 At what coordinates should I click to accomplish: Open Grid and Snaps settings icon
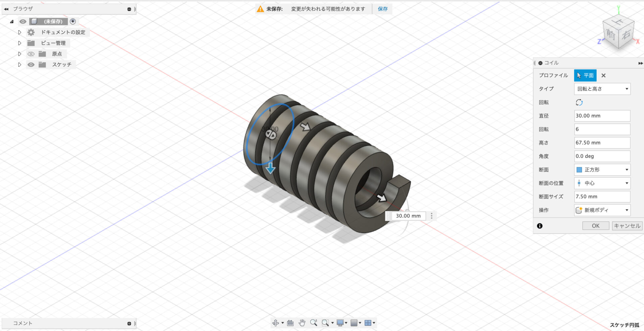point(354,323)
